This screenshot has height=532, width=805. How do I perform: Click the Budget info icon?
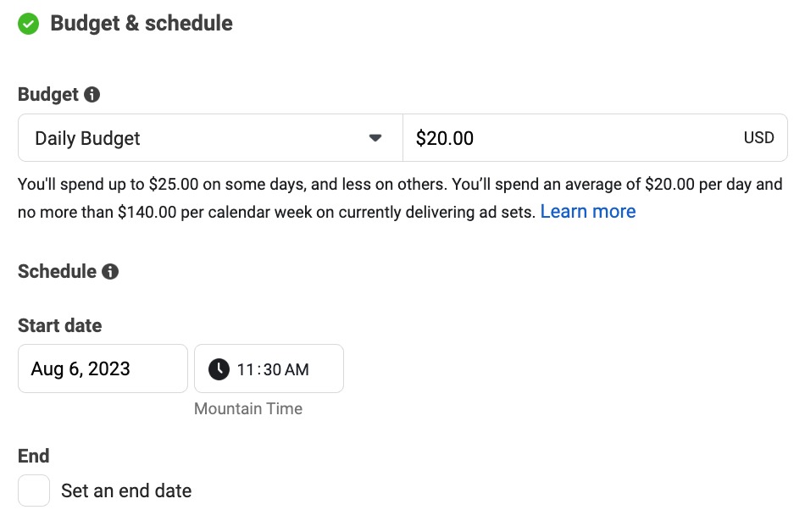(92, 95)
